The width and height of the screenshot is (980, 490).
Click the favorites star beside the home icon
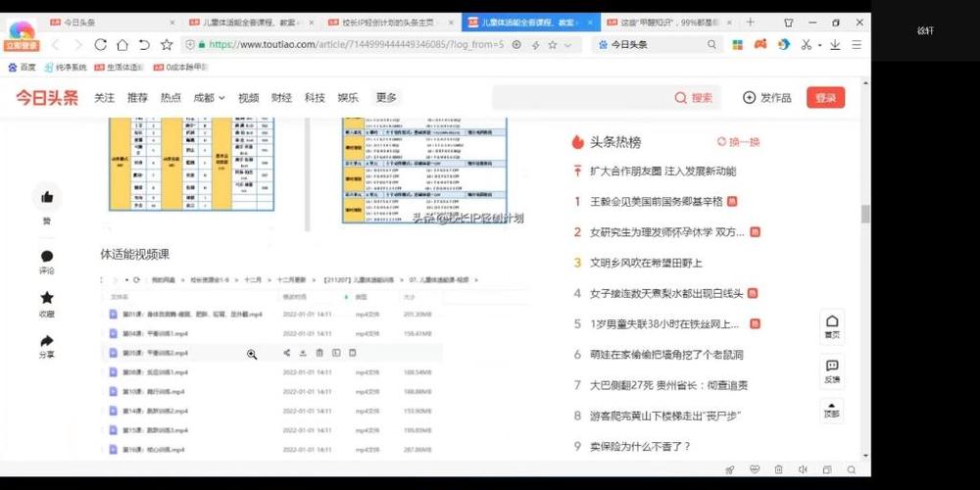click(x=167, y=45)
